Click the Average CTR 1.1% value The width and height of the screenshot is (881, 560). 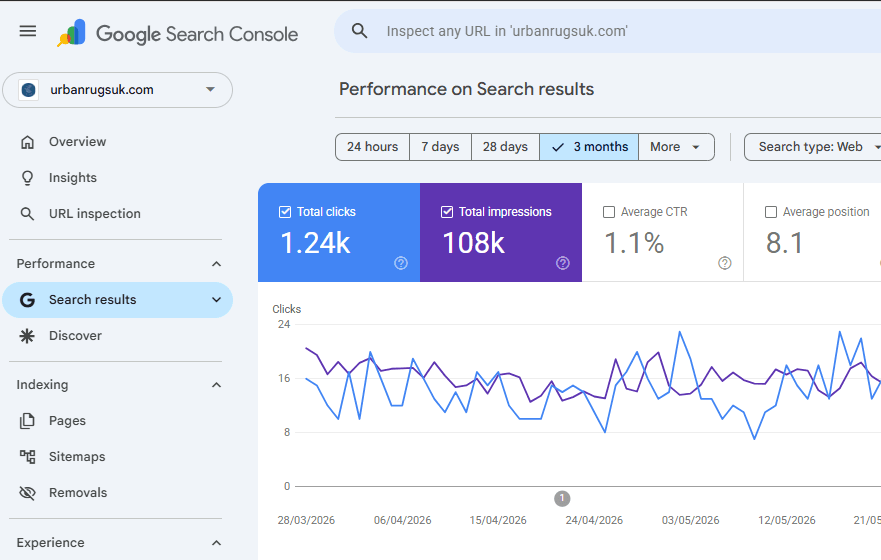634,243
